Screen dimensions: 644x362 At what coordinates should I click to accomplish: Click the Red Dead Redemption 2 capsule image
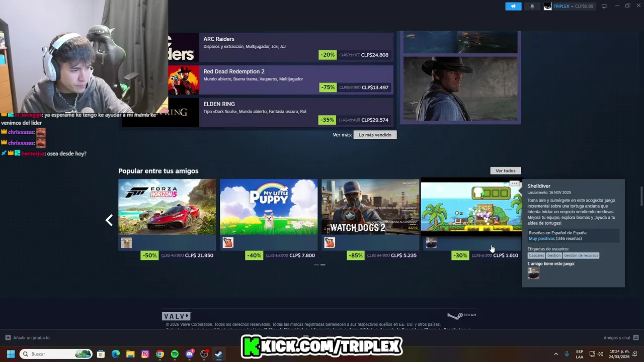[184, 80]
